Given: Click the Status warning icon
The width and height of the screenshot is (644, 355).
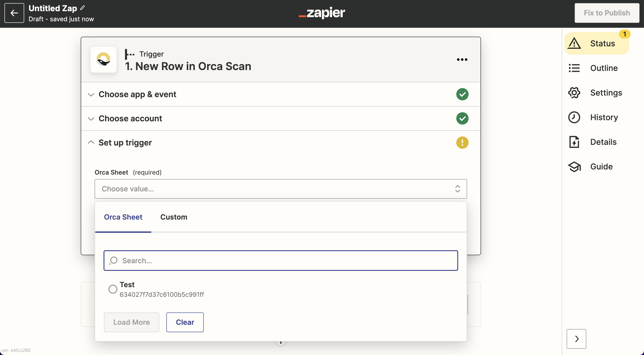Looking at the screenshot, I should coord(574,43).
